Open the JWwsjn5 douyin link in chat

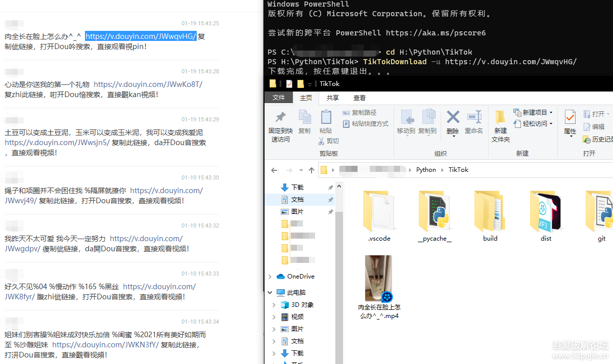coord(57,143)
